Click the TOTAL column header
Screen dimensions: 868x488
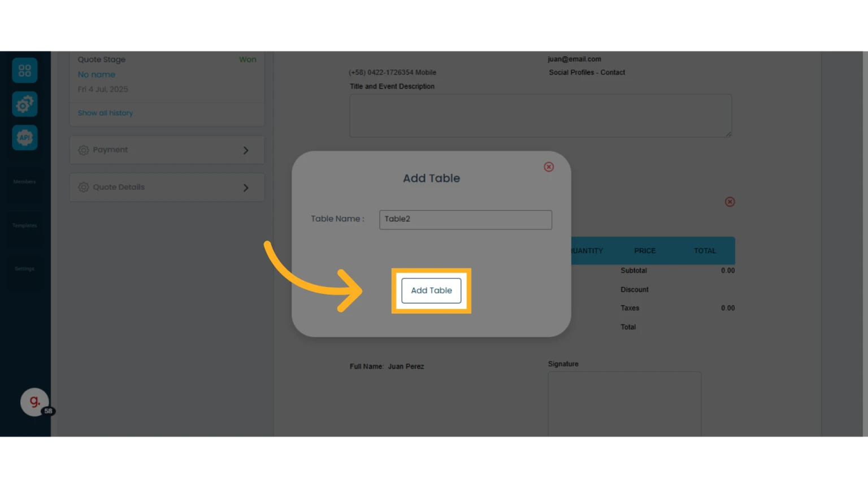click(705, 251)
